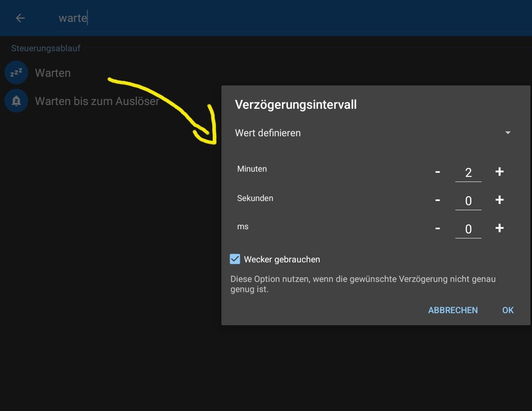Focus the search field containing warte
Image resolution: width=532 pixels, height=411 pixels.
[226, 18]
